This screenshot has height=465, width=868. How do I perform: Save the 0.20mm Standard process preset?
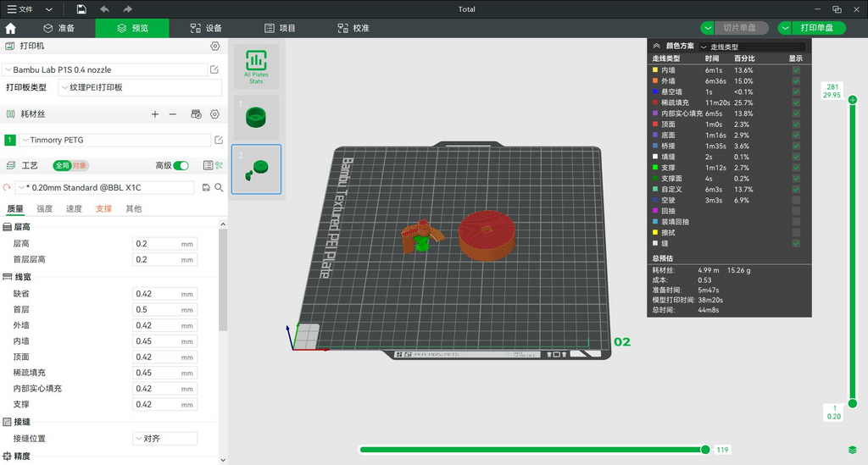tap(206, 187)
